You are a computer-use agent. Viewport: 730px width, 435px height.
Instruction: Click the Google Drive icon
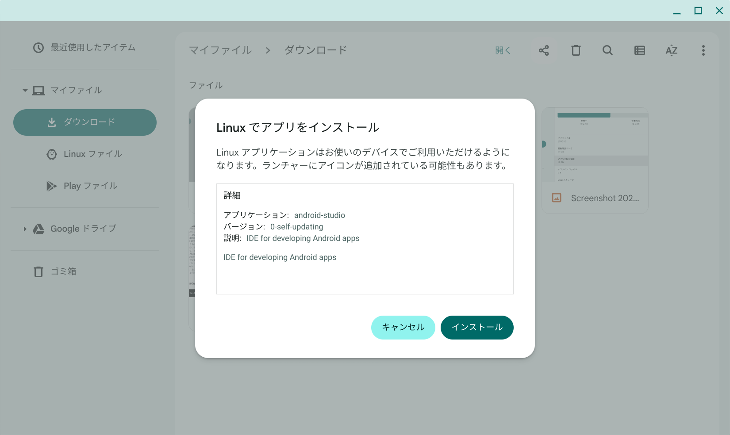click(x=39, y=229)
